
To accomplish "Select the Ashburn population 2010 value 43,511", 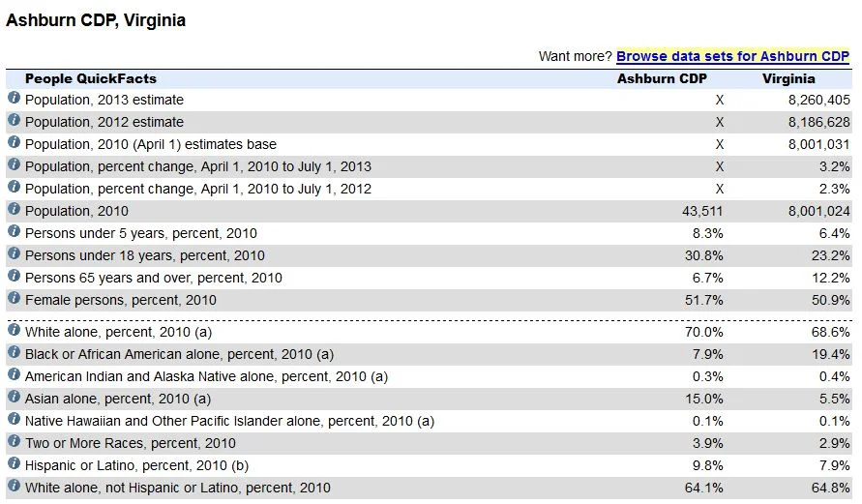I will [x=702, y=211].
